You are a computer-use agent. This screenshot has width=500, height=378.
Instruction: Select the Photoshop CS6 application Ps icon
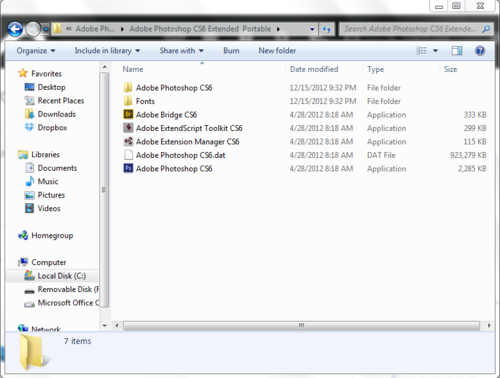(128, 168)
